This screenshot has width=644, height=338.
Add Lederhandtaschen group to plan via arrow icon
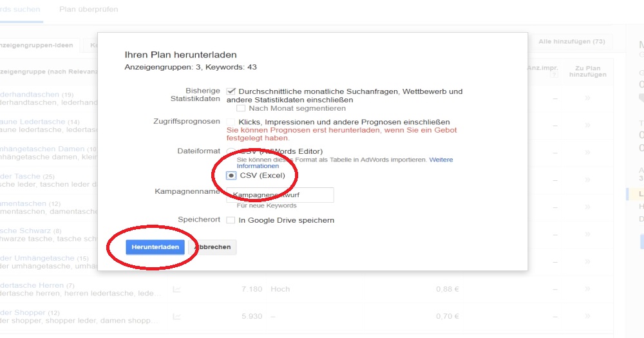tap(587, 99)
